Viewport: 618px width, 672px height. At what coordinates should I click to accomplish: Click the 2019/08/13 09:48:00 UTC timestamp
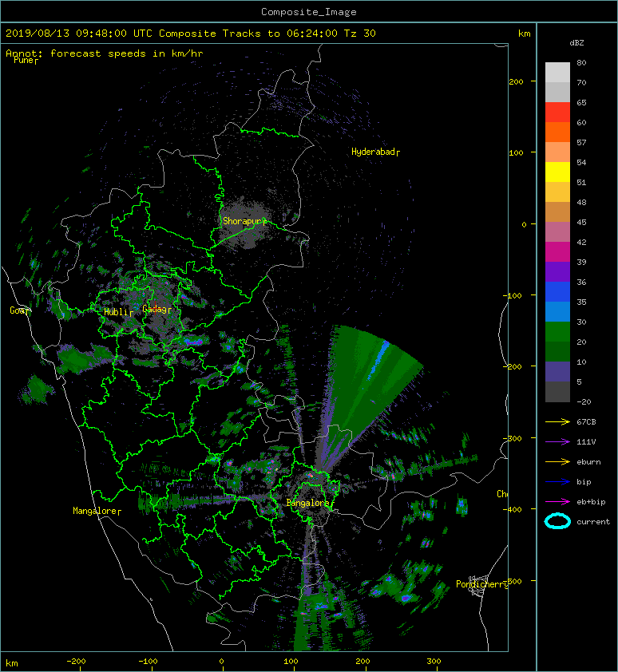pos(79,34)
